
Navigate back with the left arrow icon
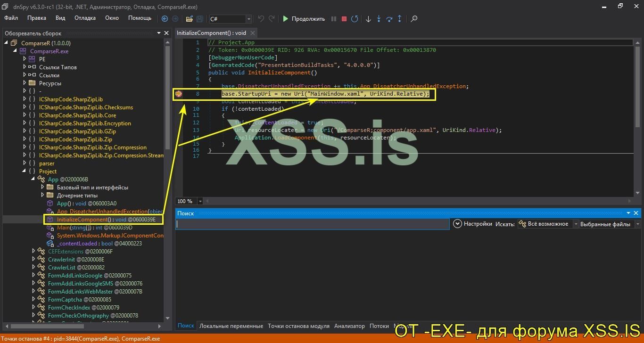(x=165, y=19)
